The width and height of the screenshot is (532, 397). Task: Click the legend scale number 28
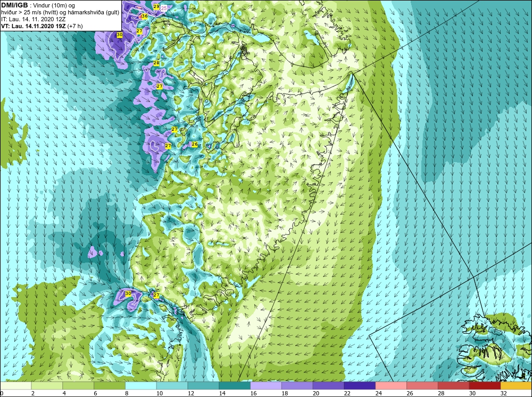coord(441,393)
